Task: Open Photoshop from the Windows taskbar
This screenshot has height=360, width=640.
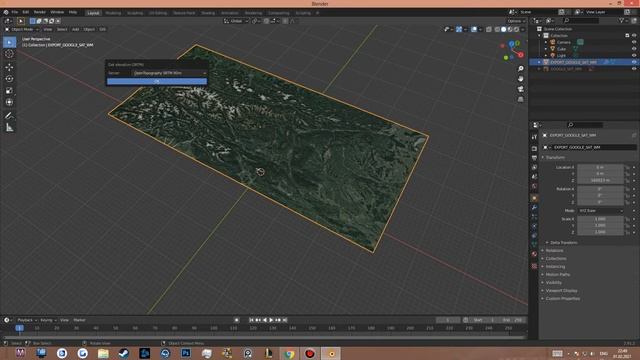Action: point(186,353)
